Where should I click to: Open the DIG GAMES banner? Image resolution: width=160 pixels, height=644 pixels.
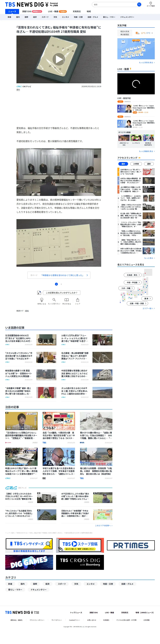(x=29, y=562)
